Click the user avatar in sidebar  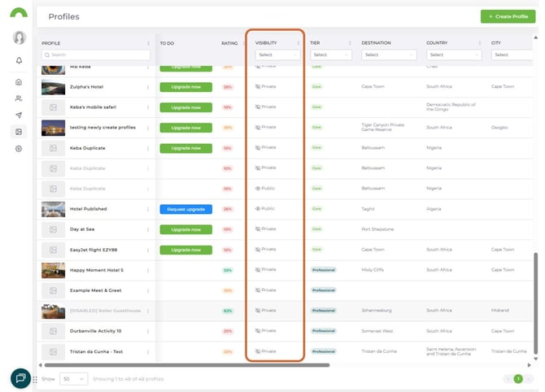[20, 37]
